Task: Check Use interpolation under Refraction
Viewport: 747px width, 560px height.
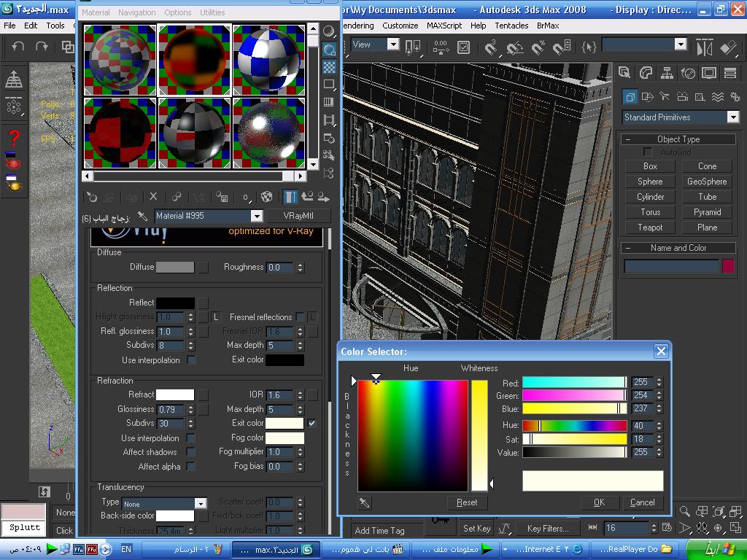Action: [190, 437]
